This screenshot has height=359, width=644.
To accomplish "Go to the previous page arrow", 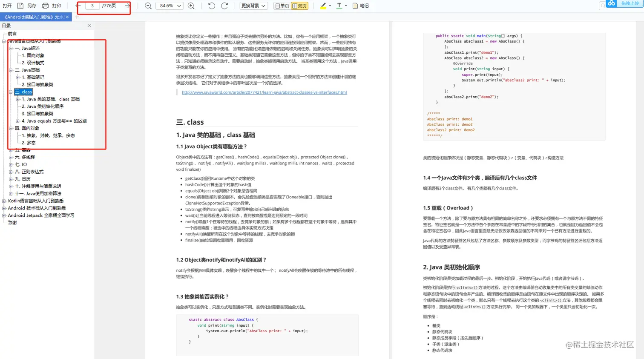I will [78, 6].
